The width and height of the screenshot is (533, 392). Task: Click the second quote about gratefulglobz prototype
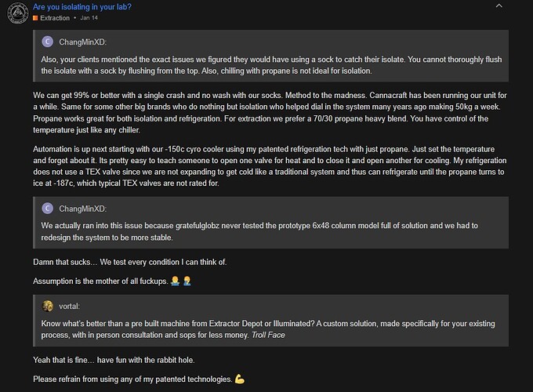coord(282,230)
